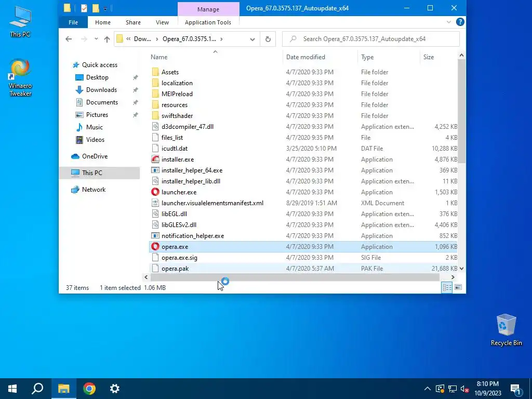
Task: Click the Properties quick access toolbar icon
Action: click(84, 8)
